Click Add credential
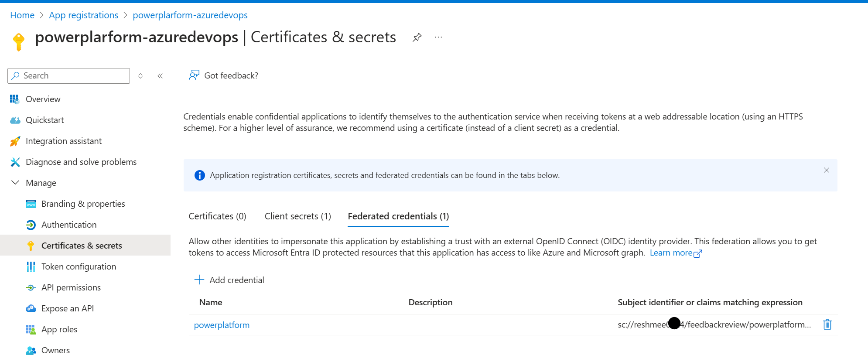The height and width of the screenshot is (355, 868). coord(229,280)
